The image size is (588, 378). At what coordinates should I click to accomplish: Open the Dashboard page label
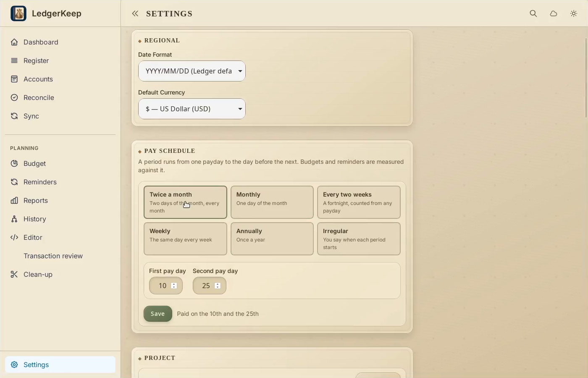tap(41, 42)
